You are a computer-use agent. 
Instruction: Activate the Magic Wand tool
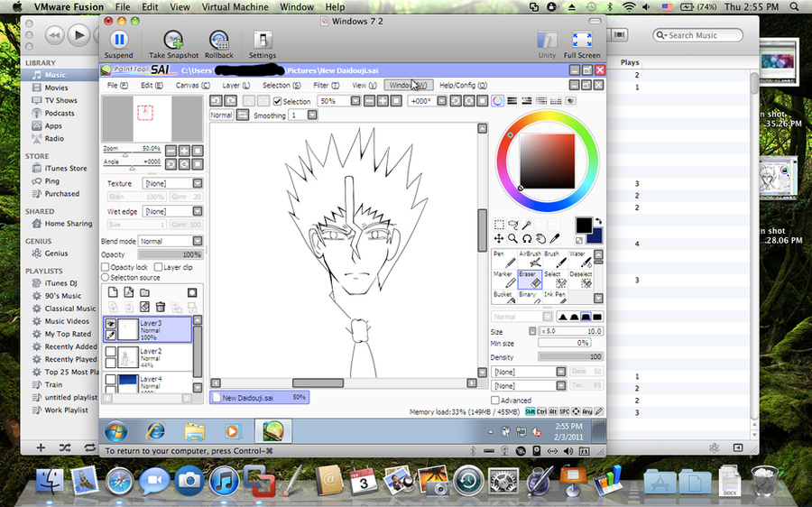[527, 225]
